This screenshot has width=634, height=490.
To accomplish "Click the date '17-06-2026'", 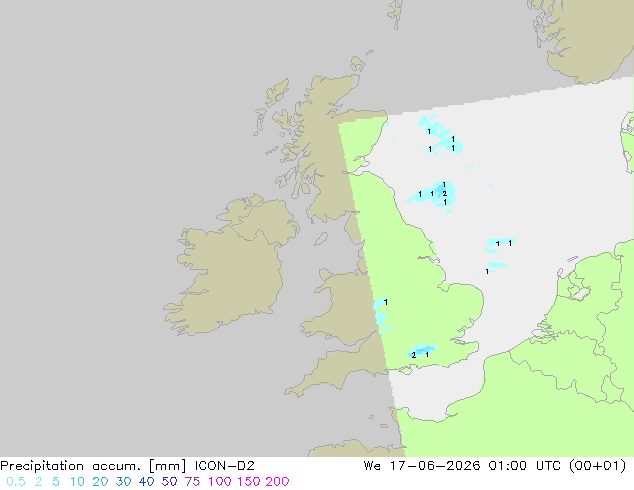I will pos(435,466).
